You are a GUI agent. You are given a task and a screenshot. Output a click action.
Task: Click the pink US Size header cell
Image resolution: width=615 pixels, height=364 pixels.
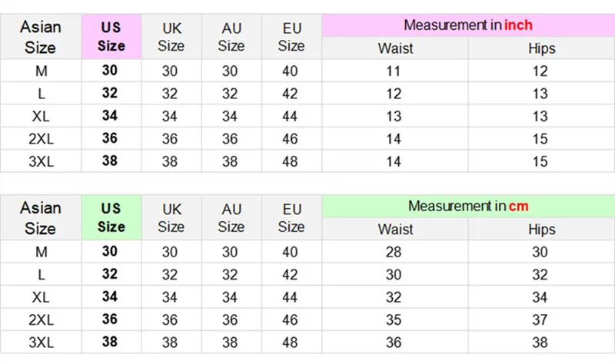[111, 36]
